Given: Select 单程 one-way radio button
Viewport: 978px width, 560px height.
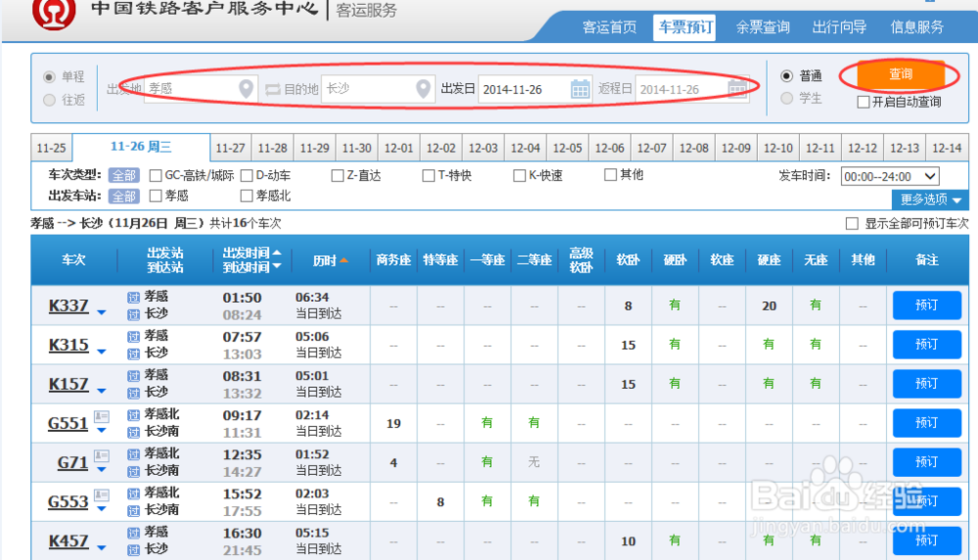Looking at the screenshot, I should [49, 76].
